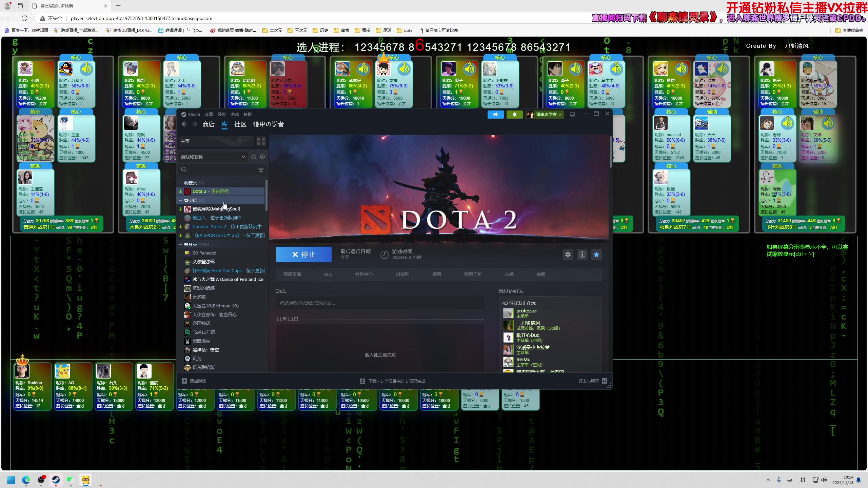This screenshot has width=868, height=488.
Task: Open dota bookmark folder in browser
Action: point(405,30)
